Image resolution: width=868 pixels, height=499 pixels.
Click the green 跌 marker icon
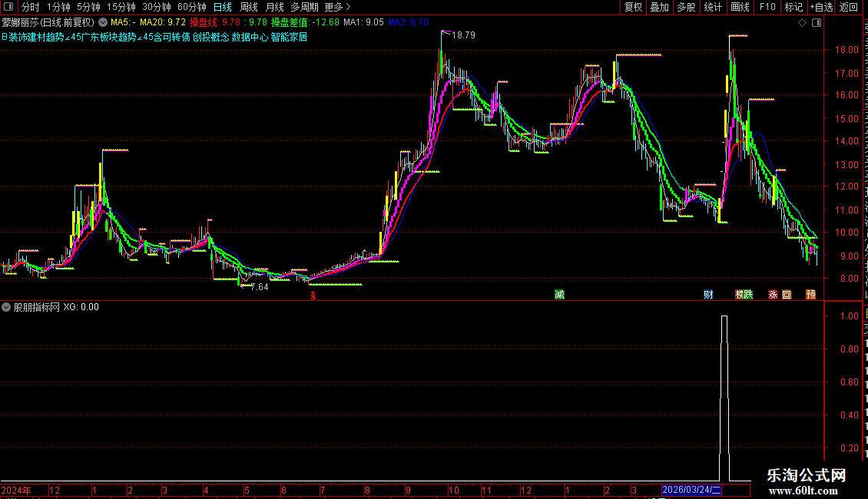748,294
